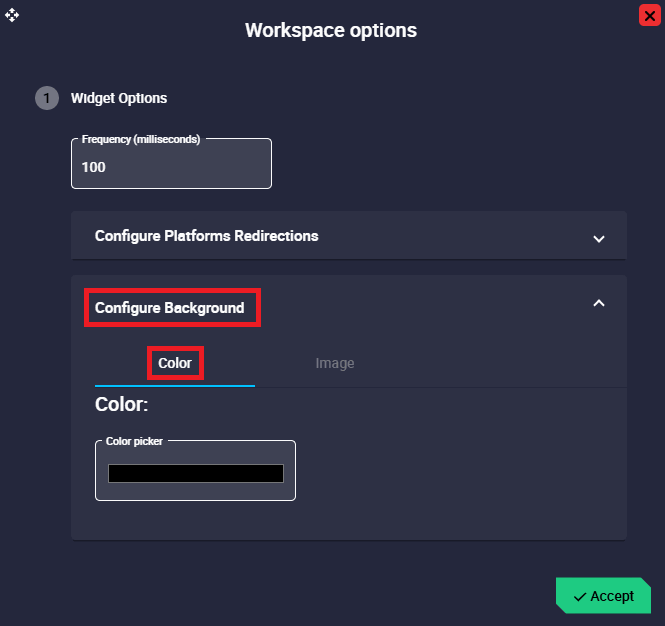Close the Workspace options dialog
Viewport: 665px width, 626px height.
point(649,15)
